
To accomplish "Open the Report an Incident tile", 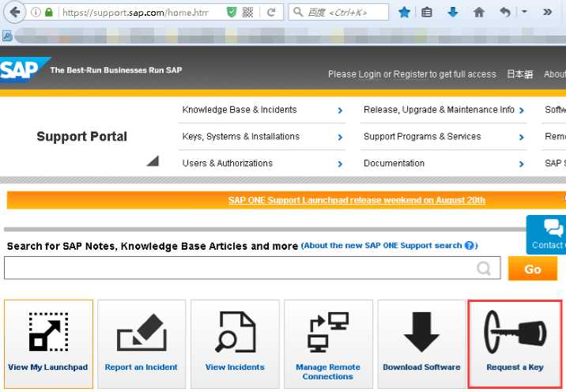I will pyautogui.click(x=141, y=344).
